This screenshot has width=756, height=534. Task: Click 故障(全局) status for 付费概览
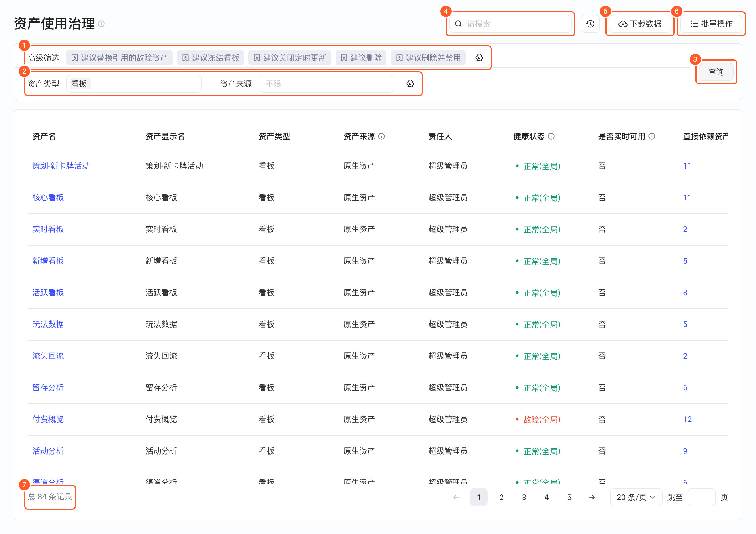542,419
